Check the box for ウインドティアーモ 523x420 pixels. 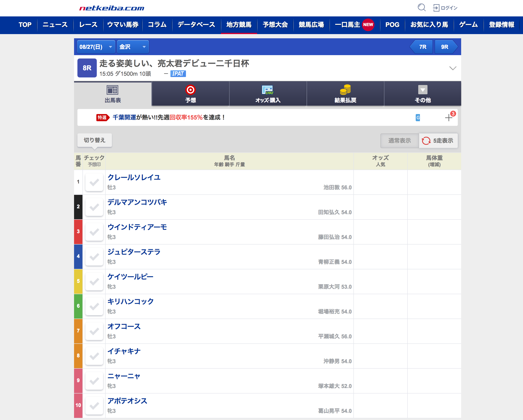pyautogui.click(x=94, y=232)
